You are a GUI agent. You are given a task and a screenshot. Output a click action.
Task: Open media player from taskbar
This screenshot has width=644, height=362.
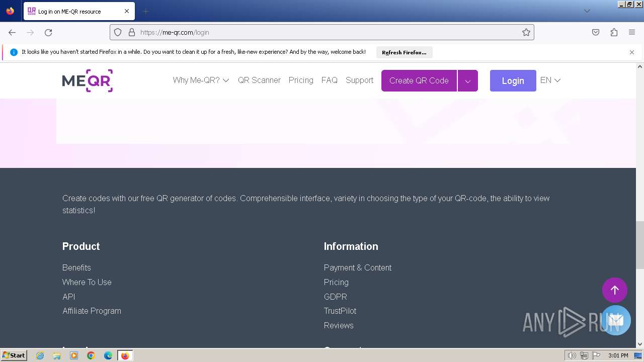pos(74,355)
